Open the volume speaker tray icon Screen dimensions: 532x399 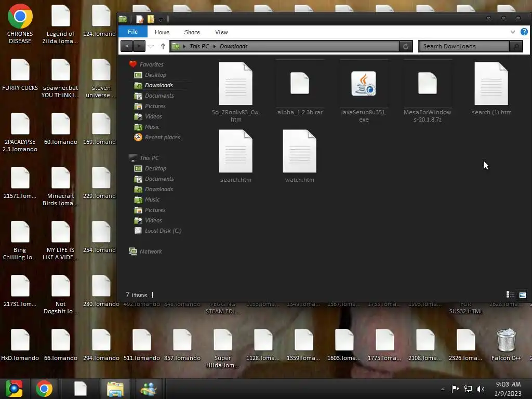coord(480,389)
